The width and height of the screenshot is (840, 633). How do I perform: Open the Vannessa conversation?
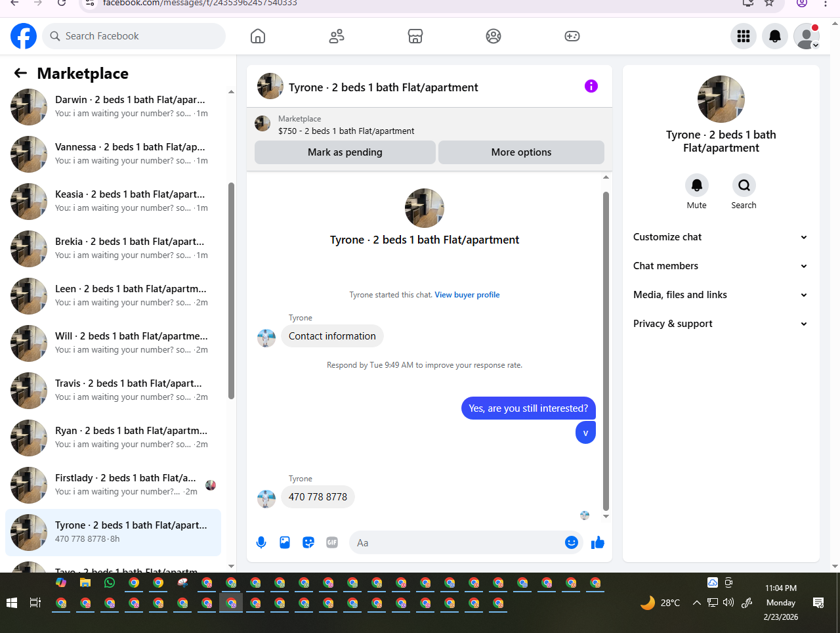(113, 154)
